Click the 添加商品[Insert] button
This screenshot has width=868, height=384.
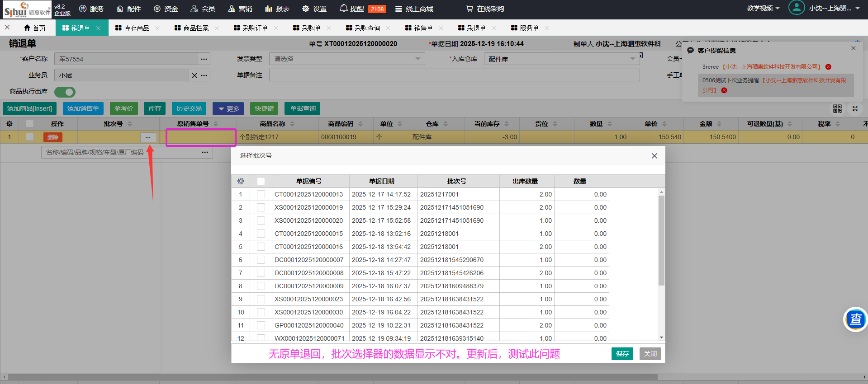pyautogui.click(x=30, y=109)
